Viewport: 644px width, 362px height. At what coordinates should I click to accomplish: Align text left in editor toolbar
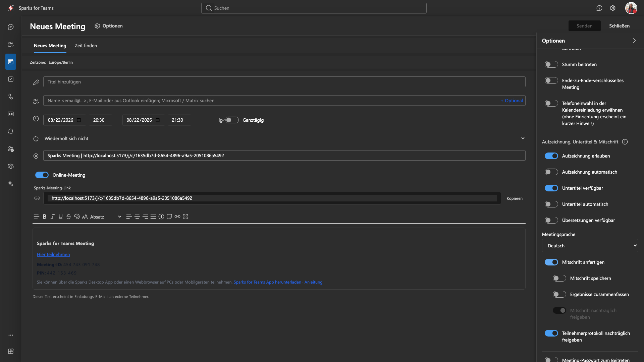point(129,217)
